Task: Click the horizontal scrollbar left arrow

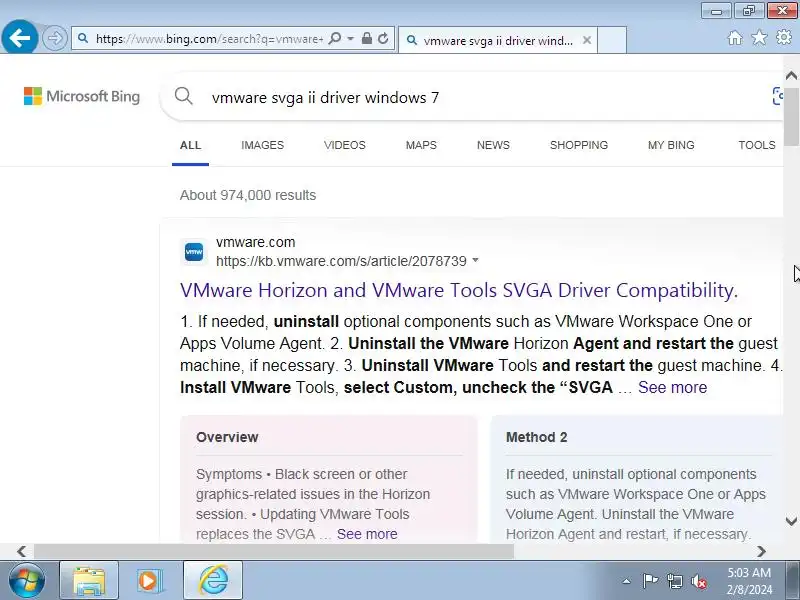Action: 21,551
